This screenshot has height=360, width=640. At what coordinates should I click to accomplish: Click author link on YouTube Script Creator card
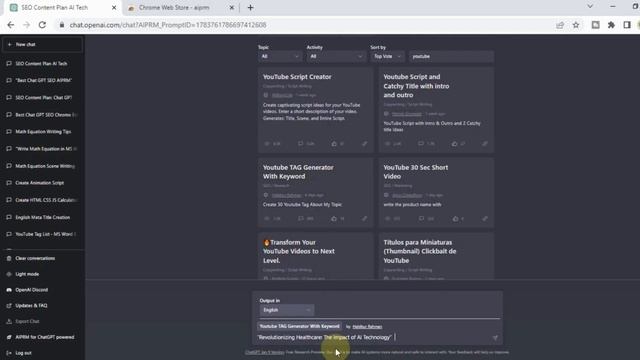coord(282,95)
